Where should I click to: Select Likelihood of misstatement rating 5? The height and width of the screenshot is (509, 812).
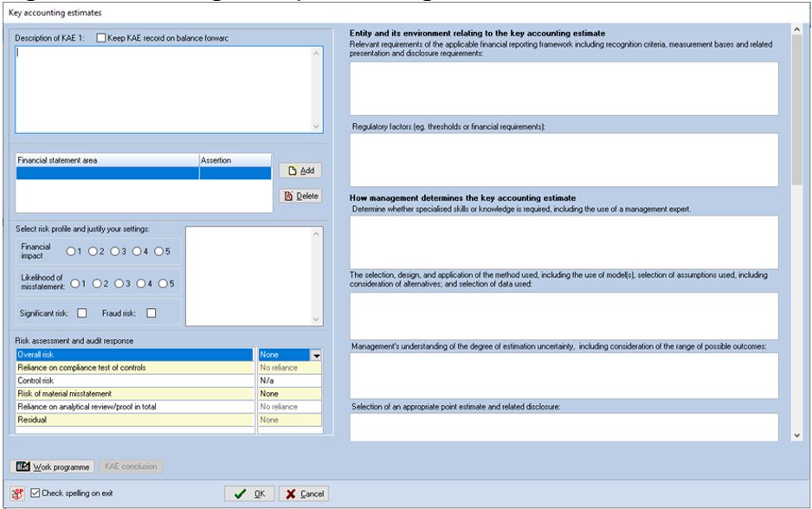coord(163,283)
